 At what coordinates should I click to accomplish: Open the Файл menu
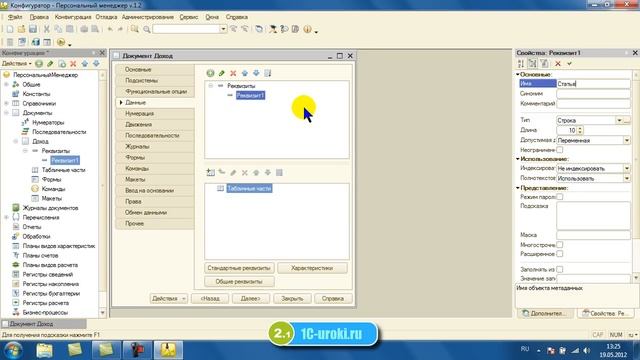(15, 17)
